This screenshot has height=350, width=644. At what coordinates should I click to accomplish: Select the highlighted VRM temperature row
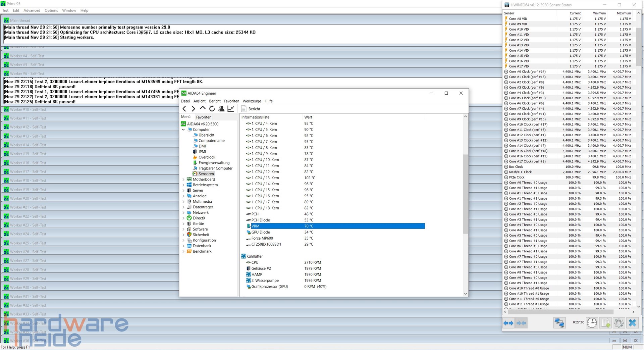(335, 226)
